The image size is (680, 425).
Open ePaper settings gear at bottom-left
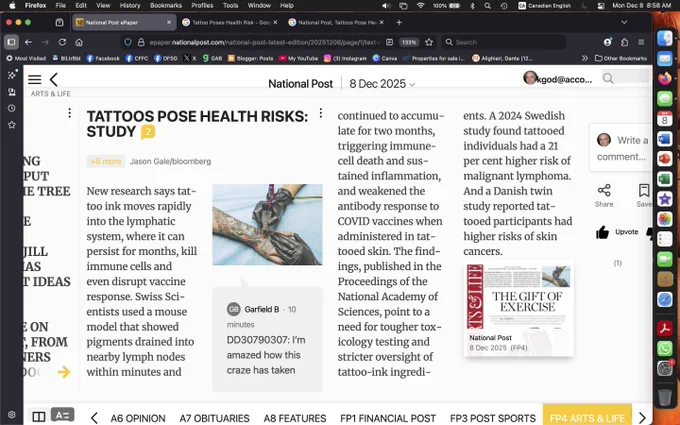click(x=12, y=415)
